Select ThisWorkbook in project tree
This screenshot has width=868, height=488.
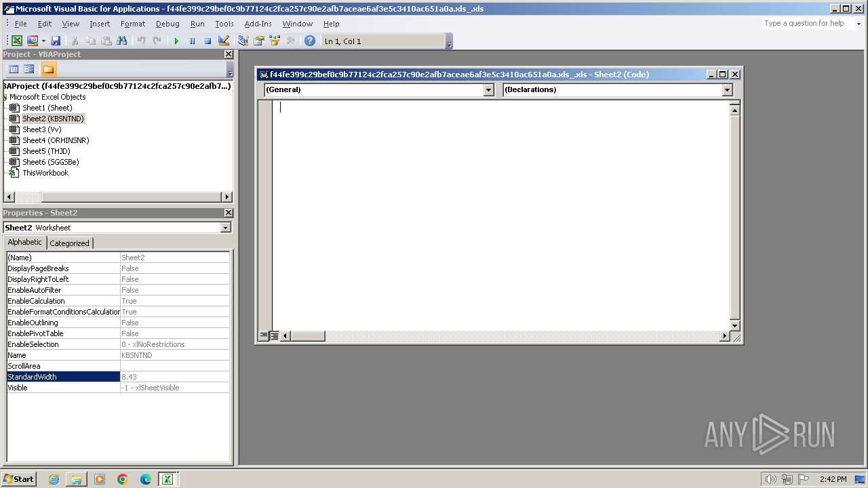click(x=45, y=173)
